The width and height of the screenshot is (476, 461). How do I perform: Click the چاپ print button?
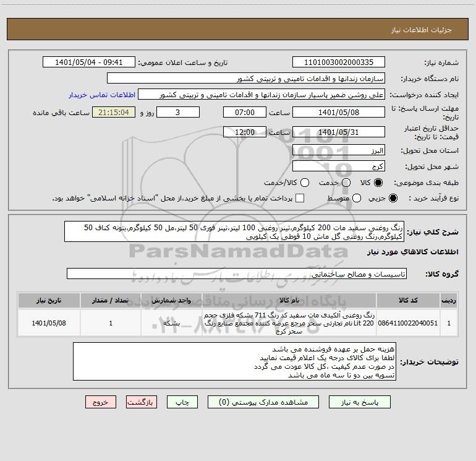(182, 402)
